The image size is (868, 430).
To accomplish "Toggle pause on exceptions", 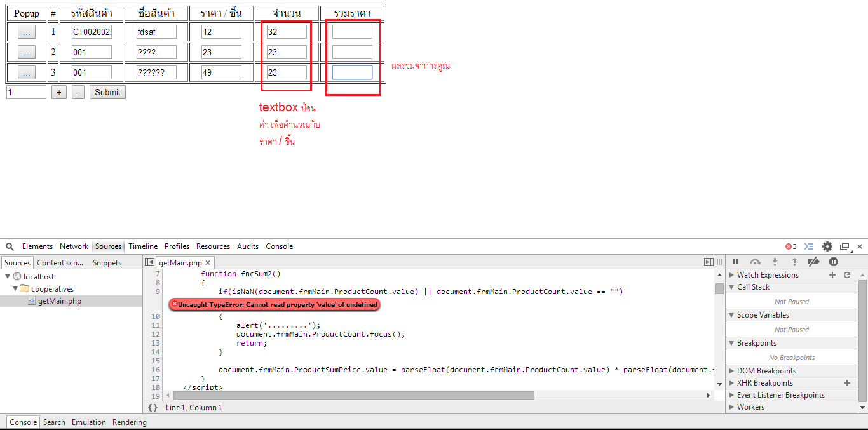I will (834, 262).
